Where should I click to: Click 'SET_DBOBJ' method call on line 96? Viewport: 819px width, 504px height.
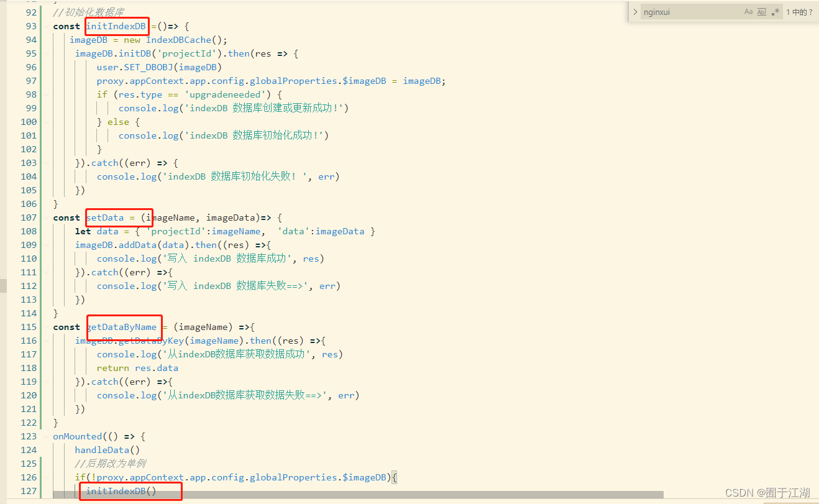point(148,67)
